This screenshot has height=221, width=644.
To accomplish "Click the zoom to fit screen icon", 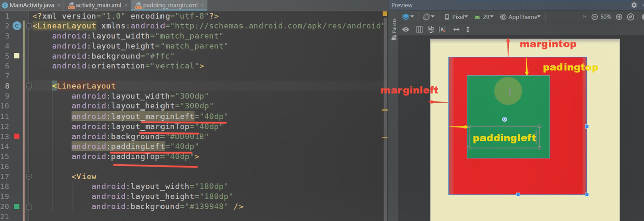I will pos(630,17).
